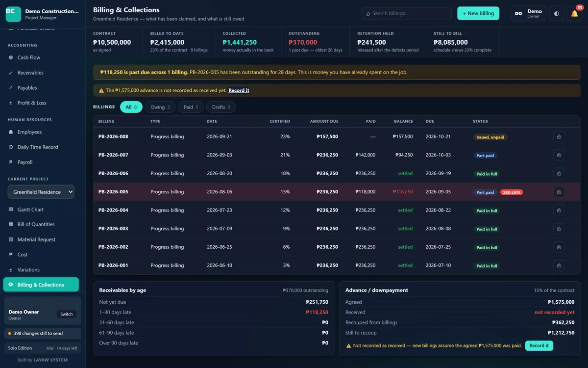Click in the Search billings field
Image resolution: width=588 pixels, height=368 pixels.
(x=406, y=13)
